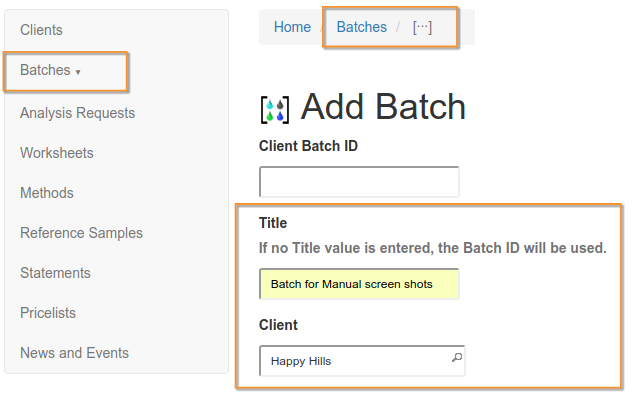Select Methods in the sidebar
Image resolution: width=638 pixels, height=396 pixels.
coord(47,193)
